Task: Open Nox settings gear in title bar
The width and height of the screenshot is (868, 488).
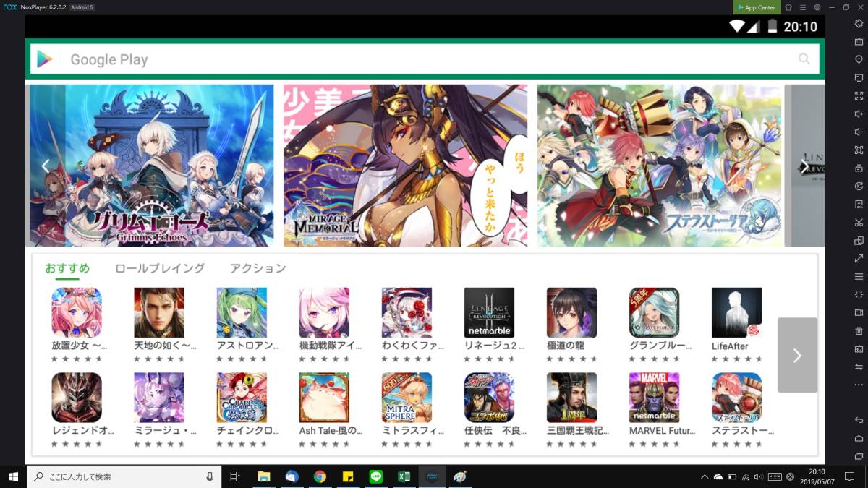Action: pos(817,7)
